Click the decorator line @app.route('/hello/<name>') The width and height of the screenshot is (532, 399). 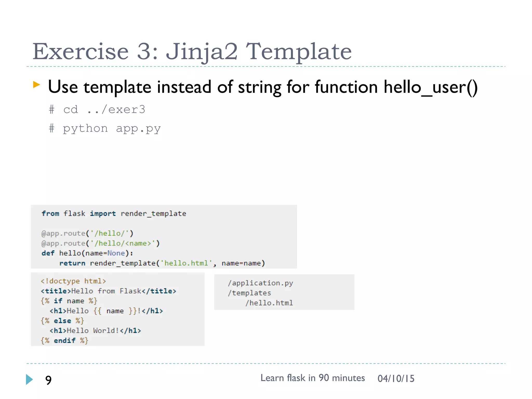click(101, 243)
